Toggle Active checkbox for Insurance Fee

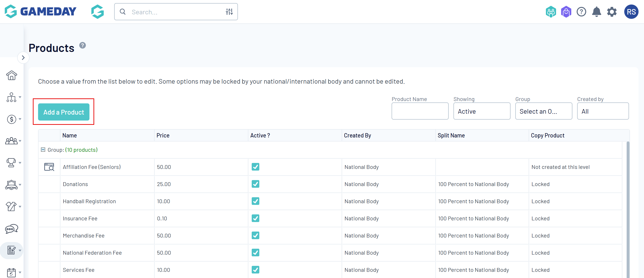(255, 218)
